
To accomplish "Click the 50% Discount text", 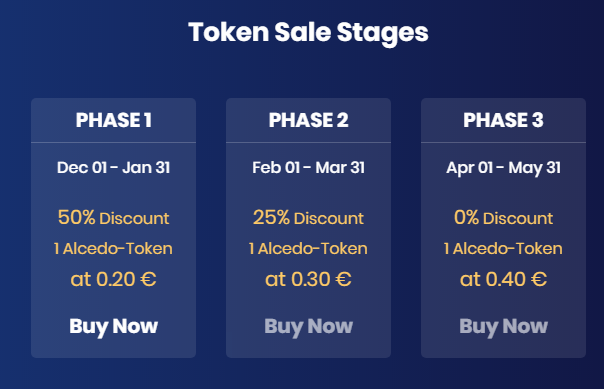I will coord(114,218).
